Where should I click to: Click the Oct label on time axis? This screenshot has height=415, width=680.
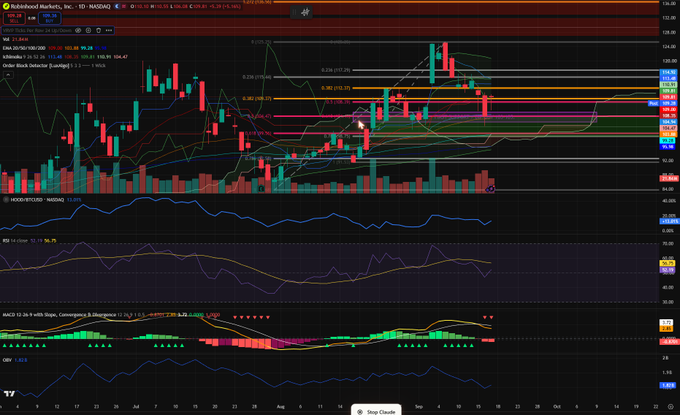click(556, 407)
